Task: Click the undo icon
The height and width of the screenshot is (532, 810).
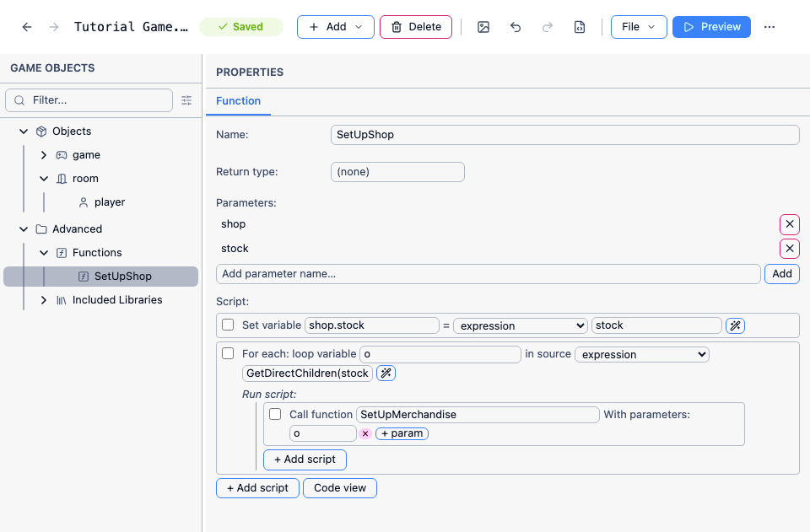Action: pyautogui.click(x=515, y=27)
